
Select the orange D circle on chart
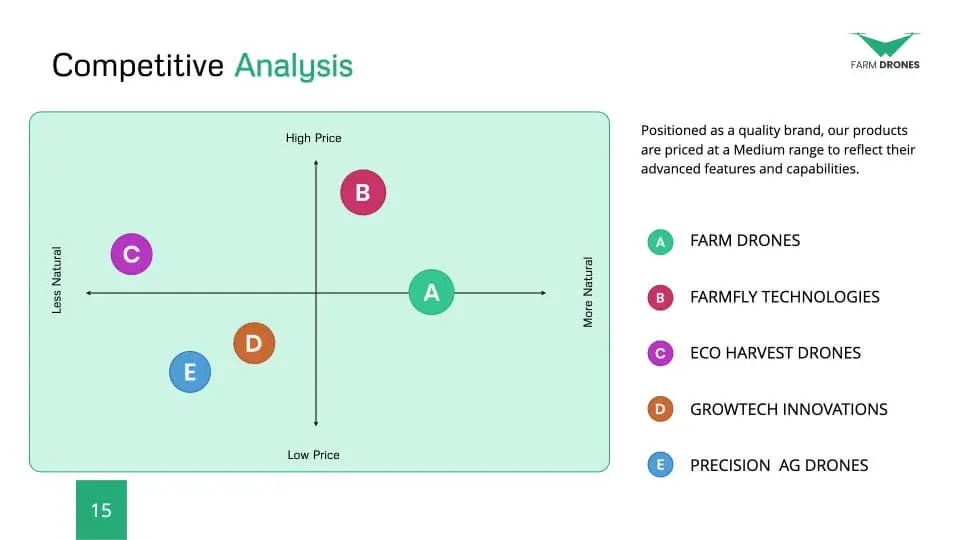click(x=254, y=343)
